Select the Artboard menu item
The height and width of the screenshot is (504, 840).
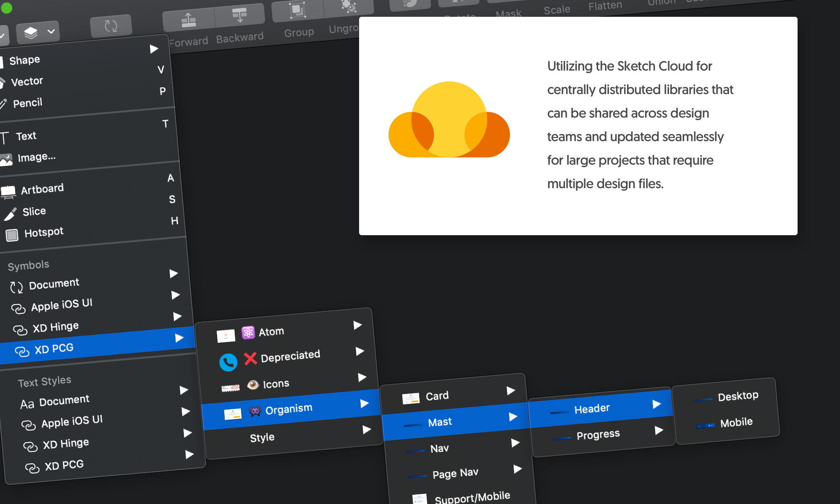(42, 189)
